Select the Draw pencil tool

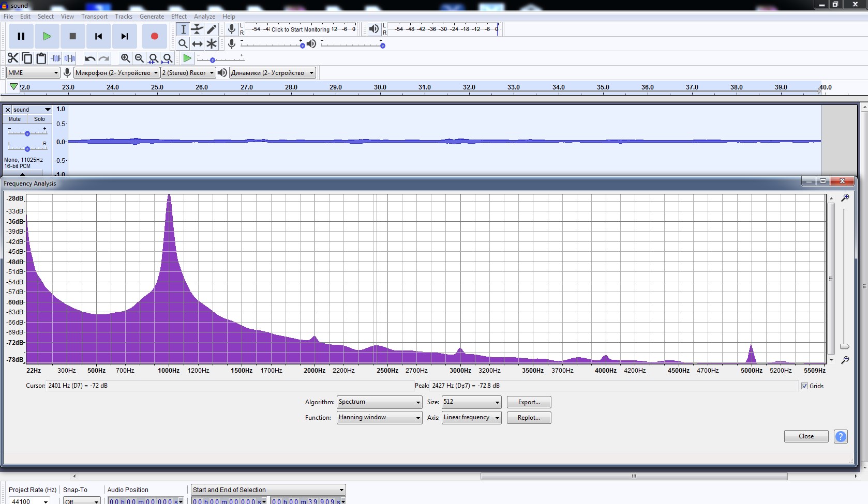[x=212, y=29]
